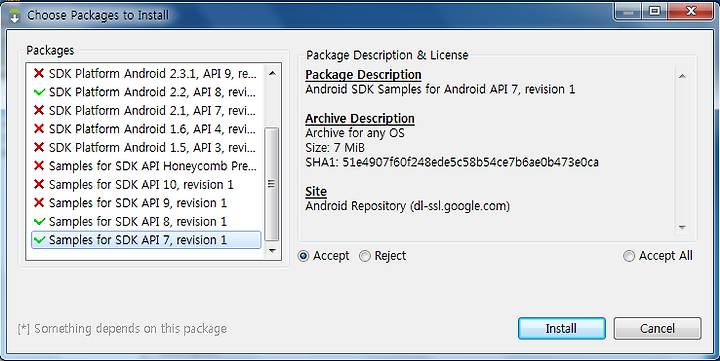
Task: Click red X icon beside Android 1.6 platform
Action: tap(39, 129)
